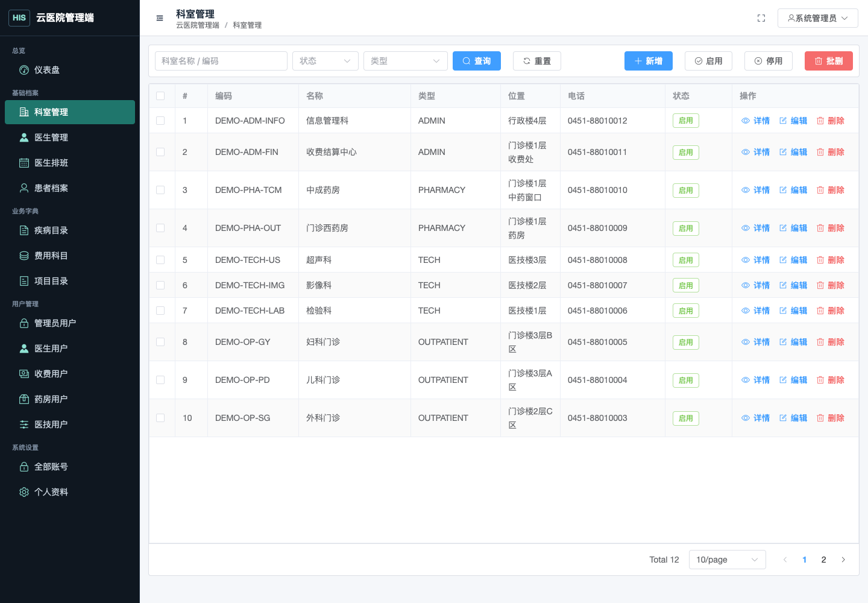The width and height of the screenshot is (868, 603).
Task: Check the row for DEMO-PHA-TCM
Action: pos(160,190)
